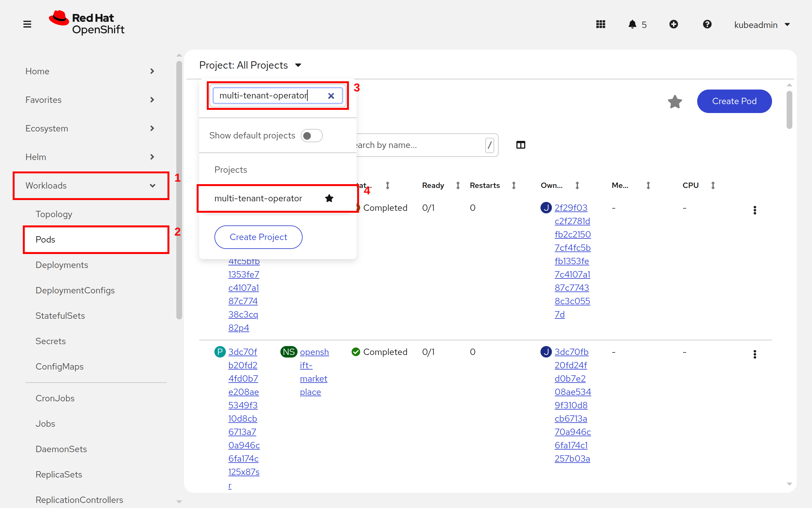Open the 3dc70f pod link

244,418
